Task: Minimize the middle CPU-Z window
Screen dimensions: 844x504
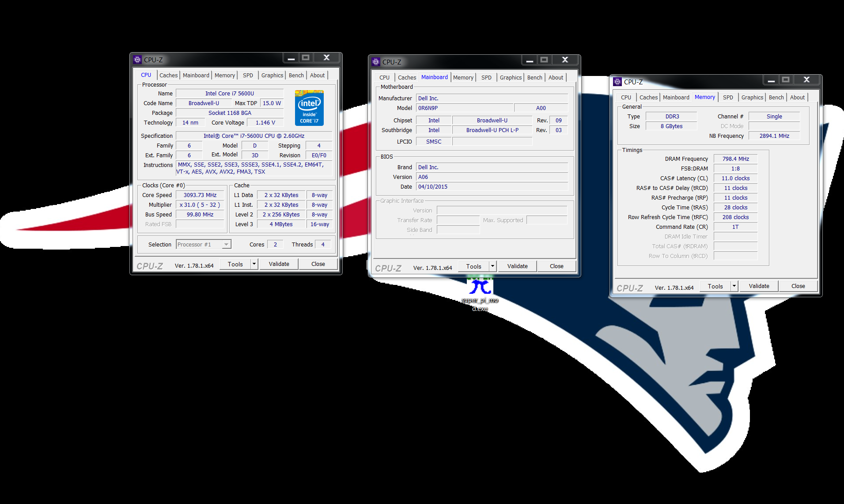Action: [x=530, y=60]
